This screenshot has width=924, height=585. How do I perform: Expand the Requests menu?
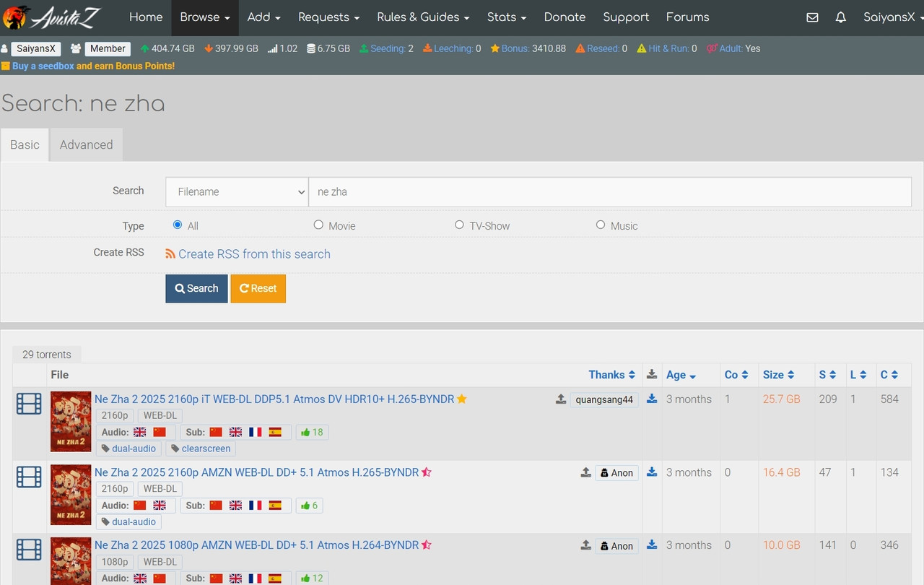coord(328,17)
